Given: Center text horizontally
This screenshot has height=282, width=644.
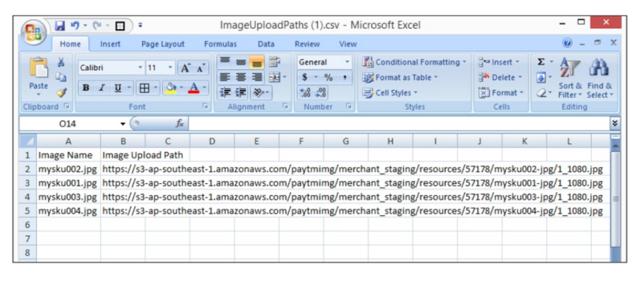Looking at the screenshot, I should pyautogui.click(x=241, y=77).
